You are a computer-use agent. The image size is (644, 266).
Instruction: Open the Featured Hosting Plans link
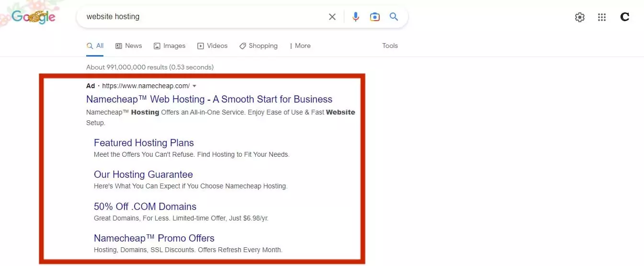144,143
